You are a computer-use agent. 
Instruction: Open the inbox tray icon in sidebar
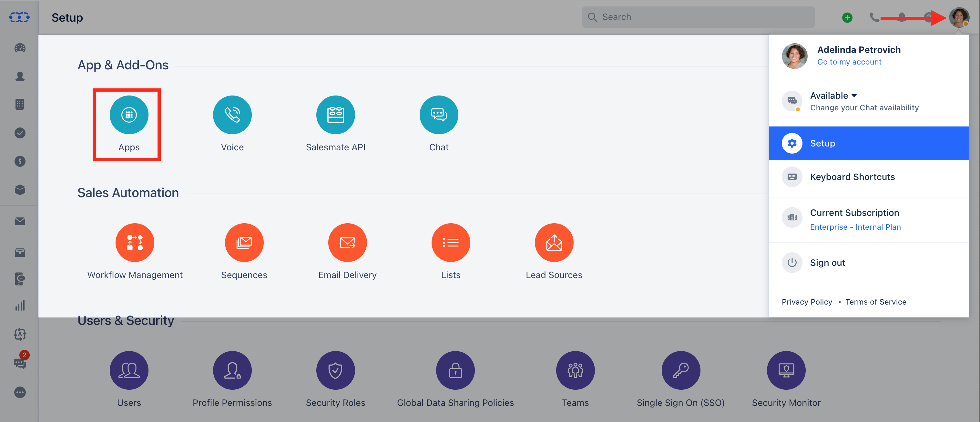[x=20, y=253]
